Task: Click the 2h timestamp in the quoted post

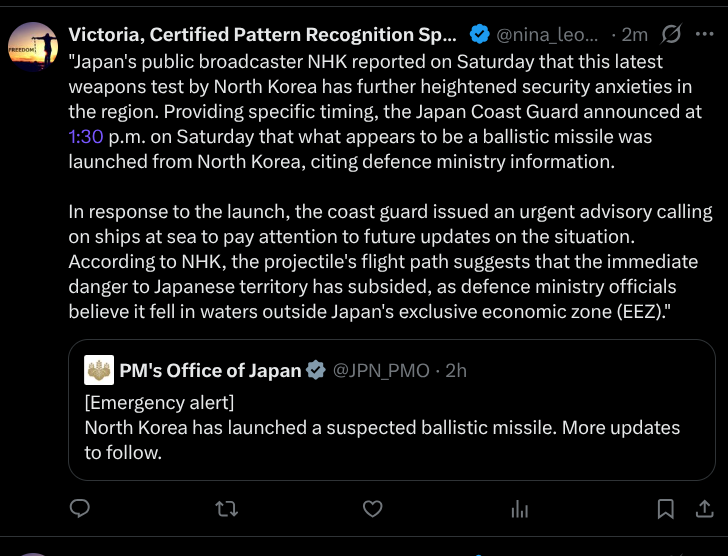Action: pyautogui.click(x=456, y=371)
